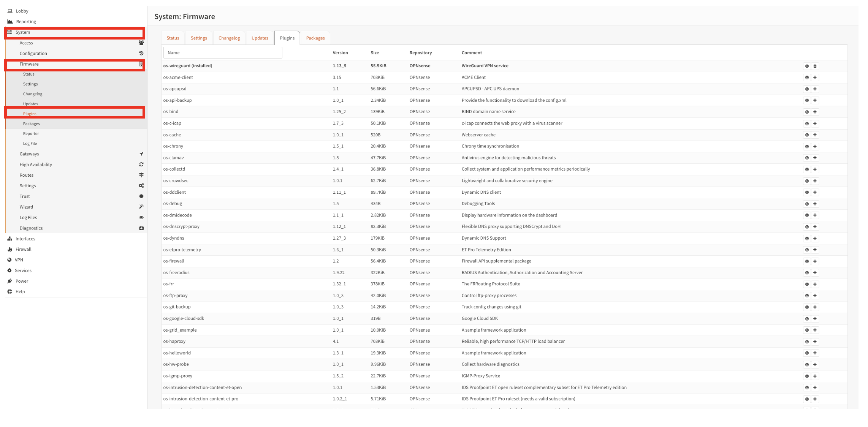Open the Changelog tab
Image resolution: width=868 pixels, height=427 pixels.
click(x=229, y=38)
